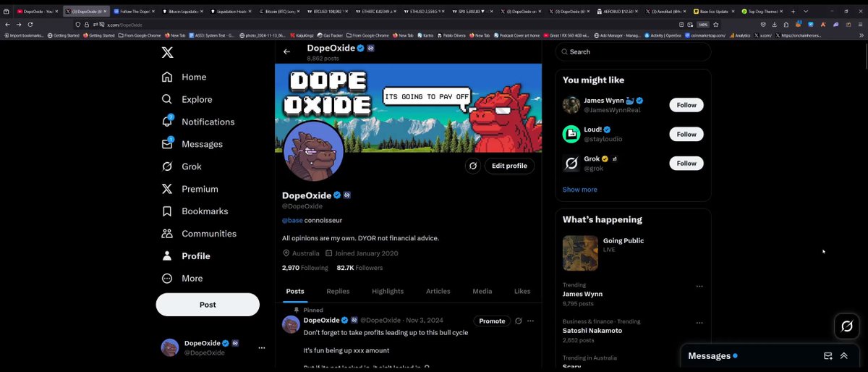
Task: Open the 2,970 Following list
Action: [305, 268]
